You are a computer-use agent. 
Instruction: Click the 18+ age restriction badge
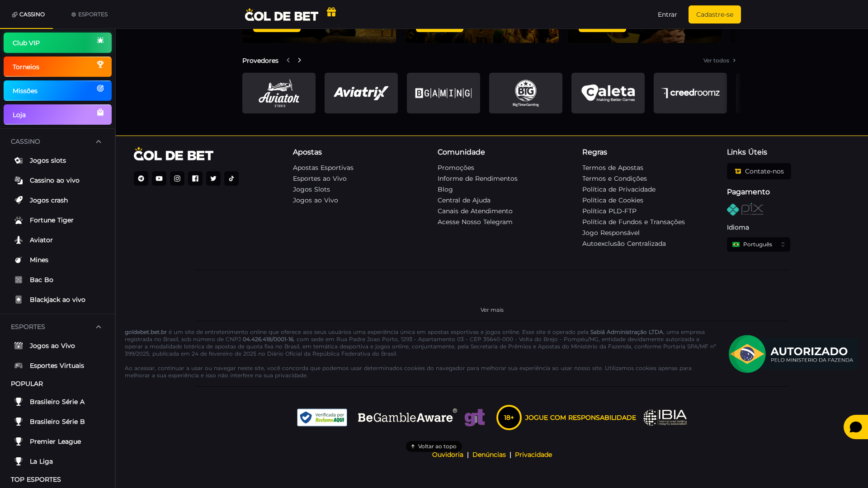(x=509, y=418)
